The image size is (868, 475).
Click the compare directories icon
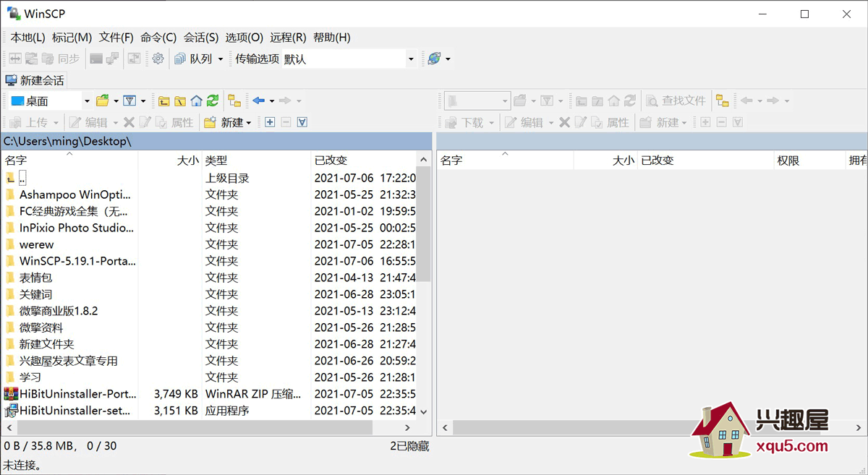click(15, 59)
